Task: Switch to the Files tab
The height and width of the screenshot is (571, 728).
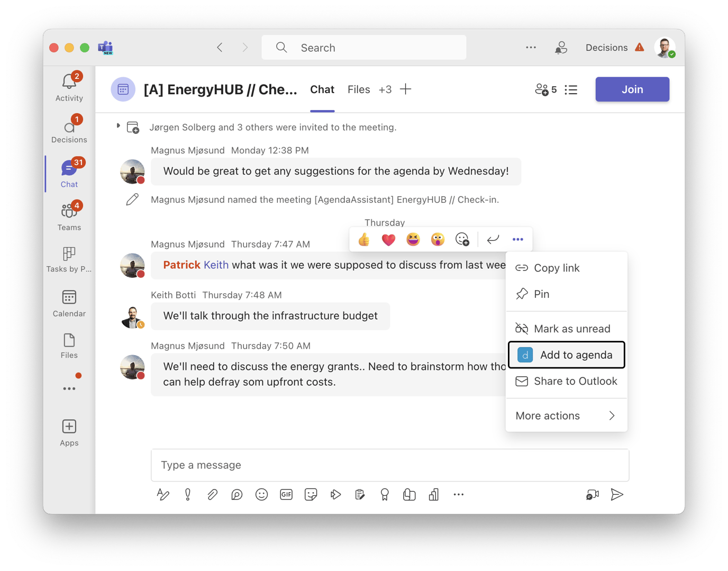Action: pyautogui.click(x=359, y=89)
